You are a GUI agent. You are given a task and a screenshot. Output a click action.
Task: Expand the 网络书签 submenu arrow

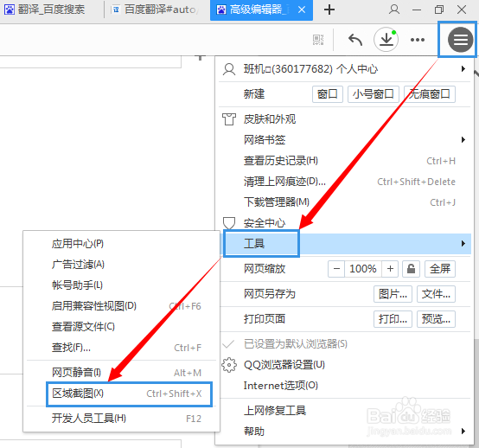coord(463,139)
